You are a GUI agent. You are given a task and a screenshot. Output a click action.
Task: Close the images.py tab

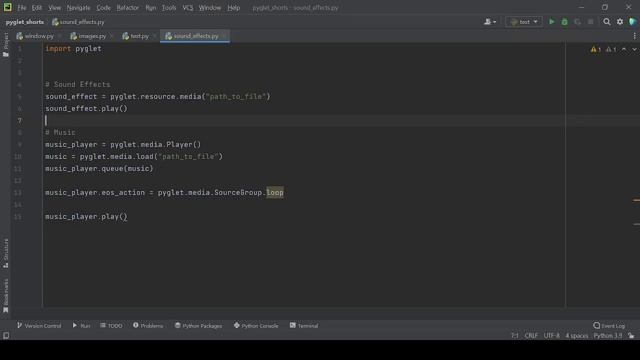tap(111, 36)
